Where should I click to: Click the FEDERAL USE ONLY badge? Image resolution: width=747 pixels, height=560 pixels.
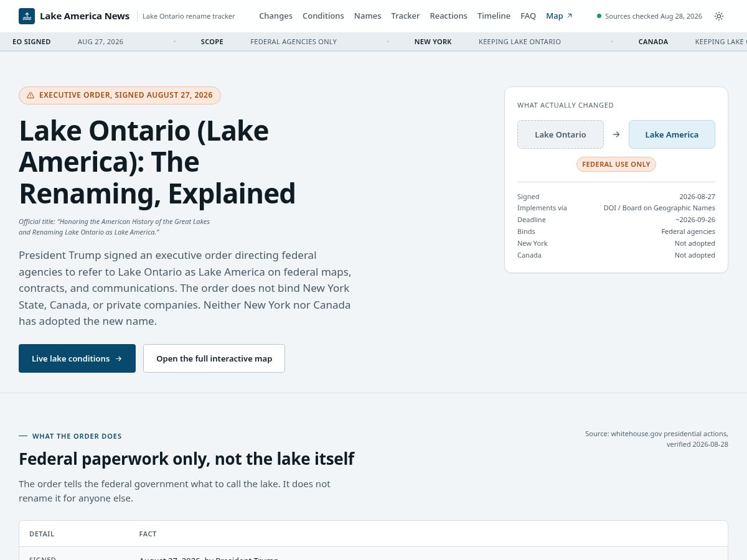coord(616,164)
